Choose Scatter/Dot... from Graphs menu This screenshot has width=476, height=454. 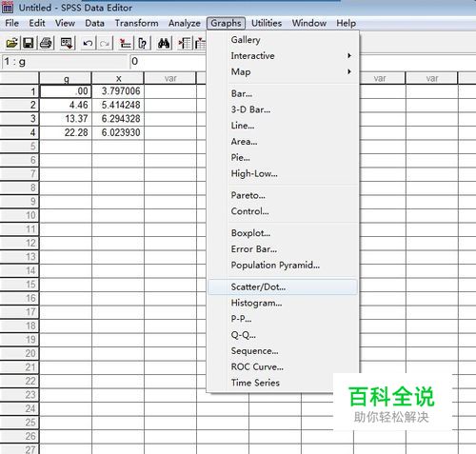[x=283, y=286]
